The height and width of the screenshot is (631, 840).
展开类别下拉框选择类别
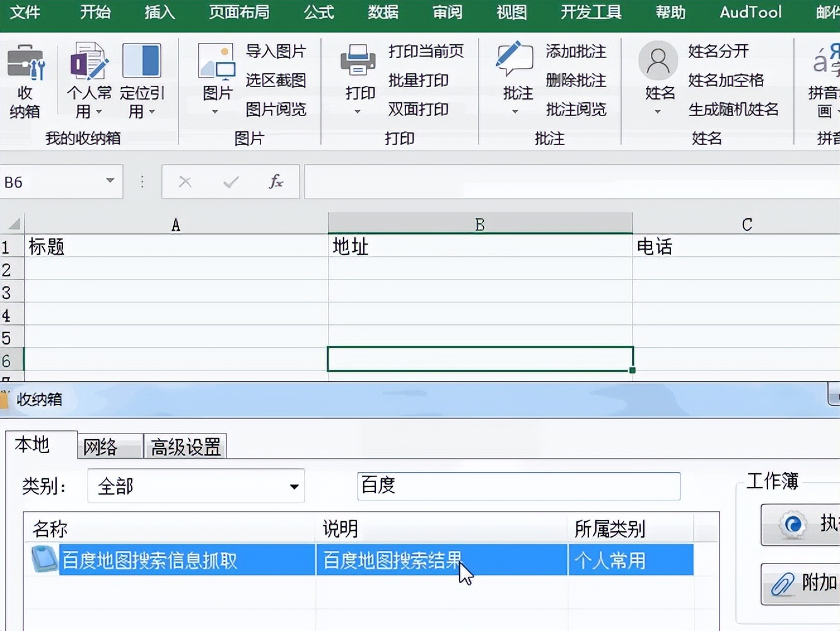point(293,486)
